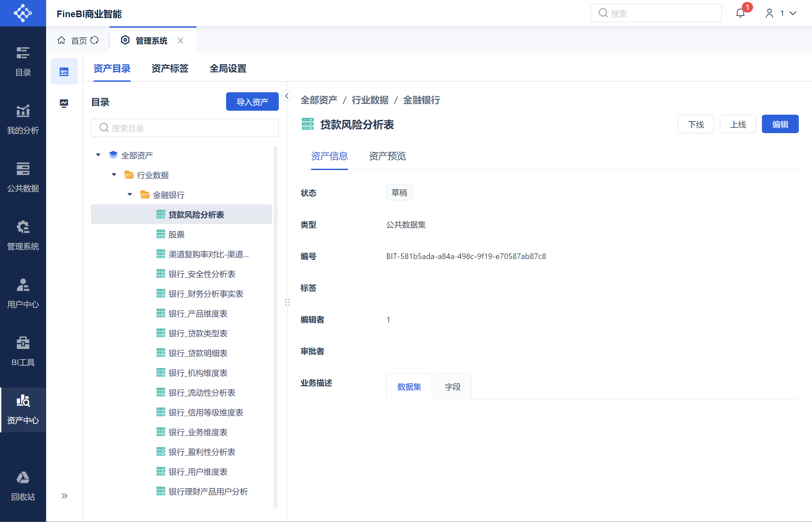This screenshot has height=522, width=812.
Task: Click the 导入资产 button
Action: coord(252,102)
